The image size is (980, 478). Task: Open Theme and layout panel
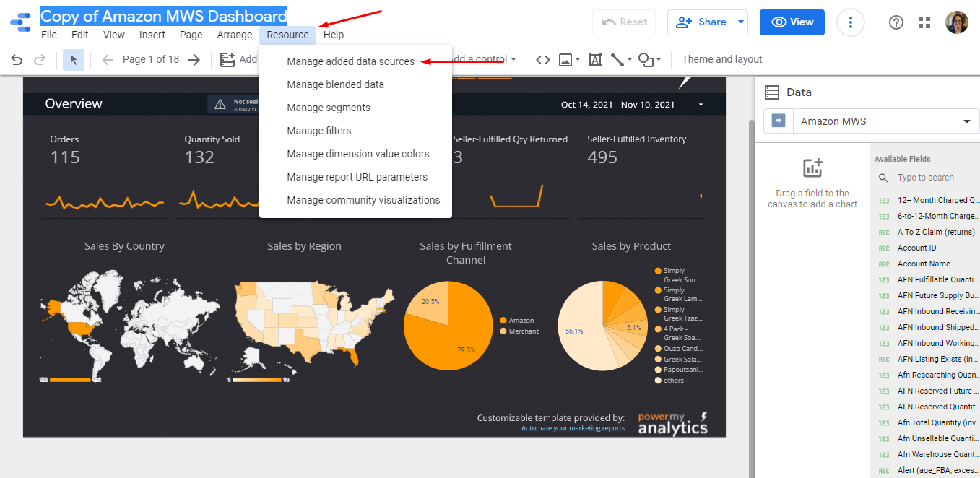721,60
